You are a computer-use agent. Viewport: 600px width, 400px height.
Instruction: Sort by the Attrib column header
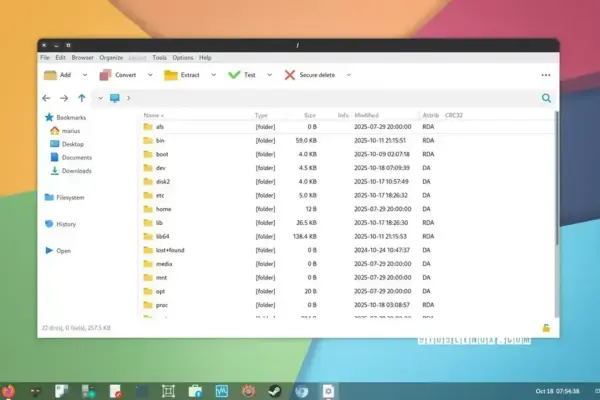[430, 115]
